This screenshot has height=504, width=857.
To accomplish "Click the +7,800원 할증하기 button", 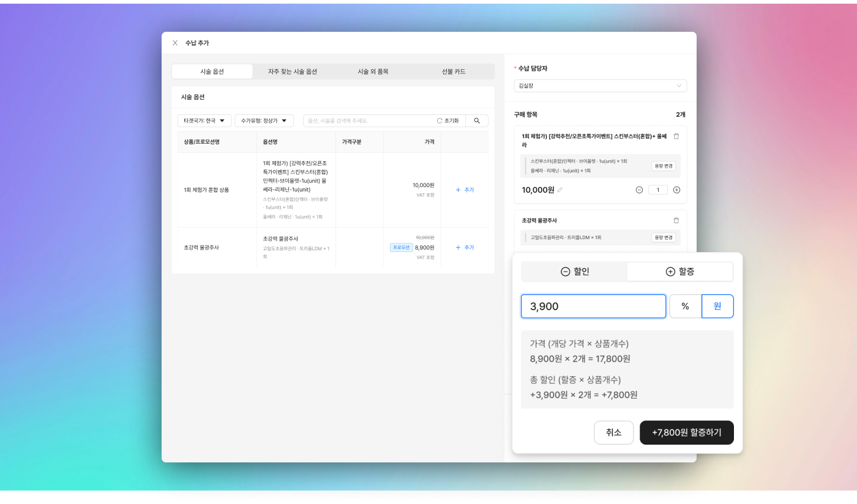I will (x=687, y=432).
